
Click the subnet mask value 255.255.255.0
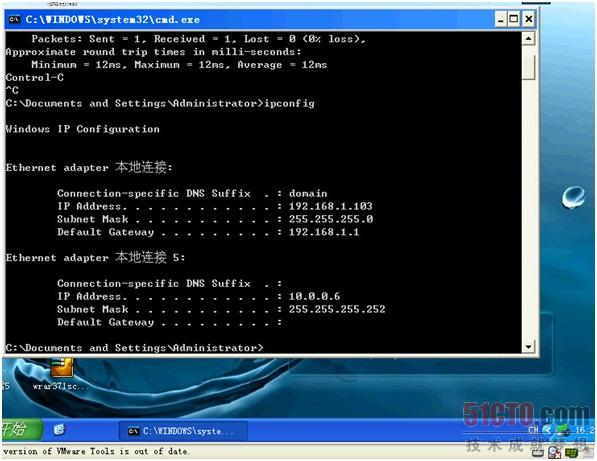(331, 219)
